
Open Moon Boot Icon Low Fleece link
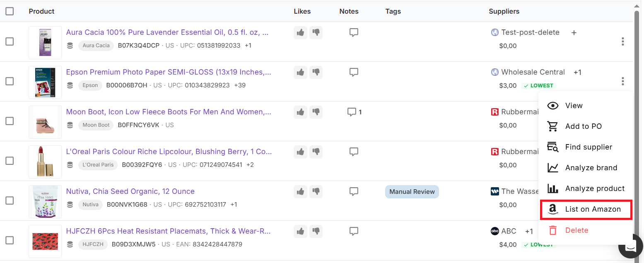point(169,112)
